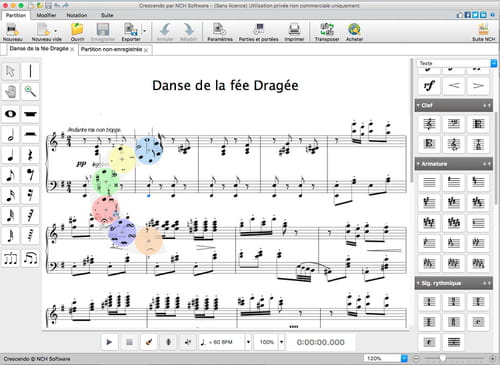This screenshot has width=500, height=365.
Task: Select the quarter rest tool
Action: [30, 155]
